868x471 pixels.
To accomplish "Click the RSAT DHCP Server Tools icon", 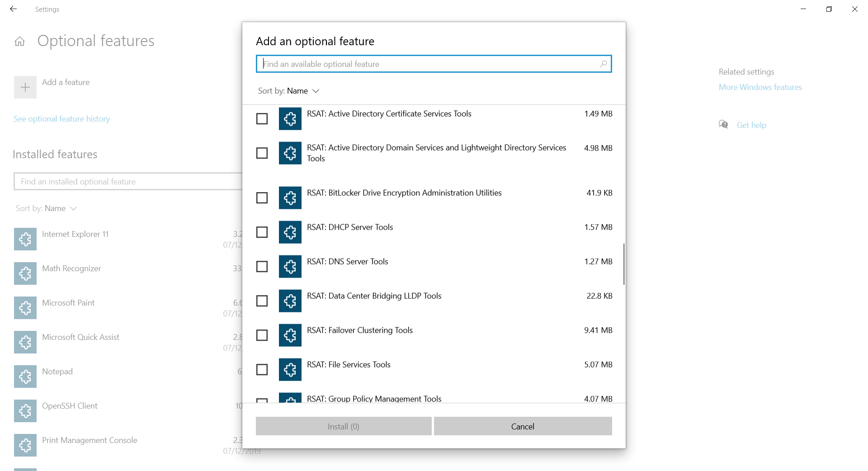I will point(290,232).
